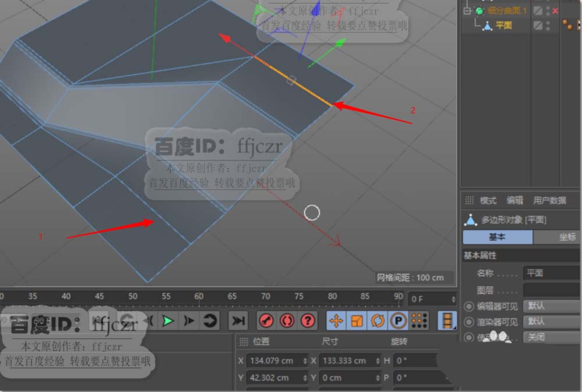
Task: Click the layer square icon in 平面 row
Action: point(538,26)
